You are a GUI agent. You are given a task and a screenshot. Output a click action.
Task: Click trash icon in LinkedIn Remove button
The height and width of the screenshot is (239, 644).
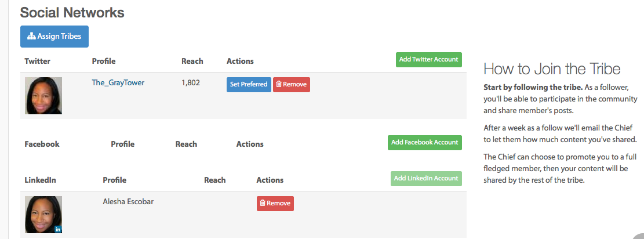tap(263, 203)
